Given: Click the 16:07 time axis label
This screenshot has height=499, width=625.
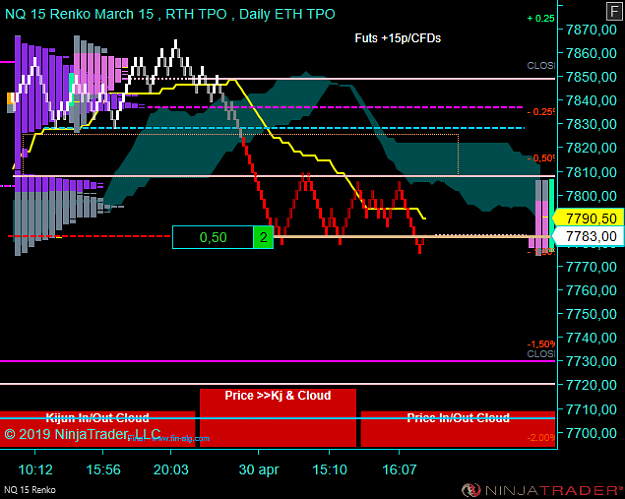Looking at the screenshot, I should (399, 470).
